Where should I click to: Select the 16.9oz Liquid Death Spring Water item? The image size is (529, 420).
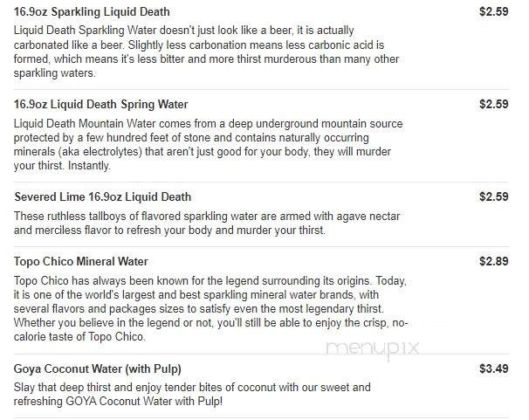pos(101,104)
